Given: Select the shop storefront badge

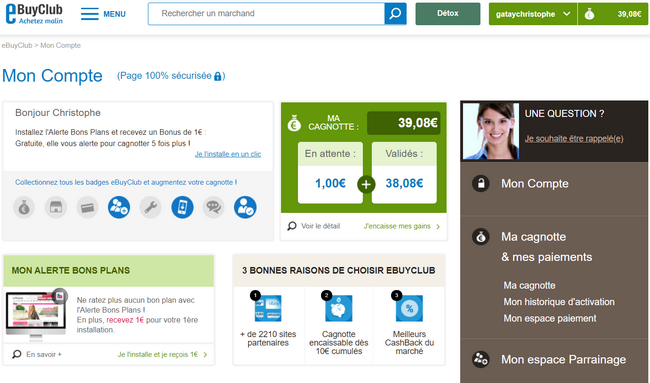Looking at the screenshot, I should pyautogui.click(x=56, y=207).
